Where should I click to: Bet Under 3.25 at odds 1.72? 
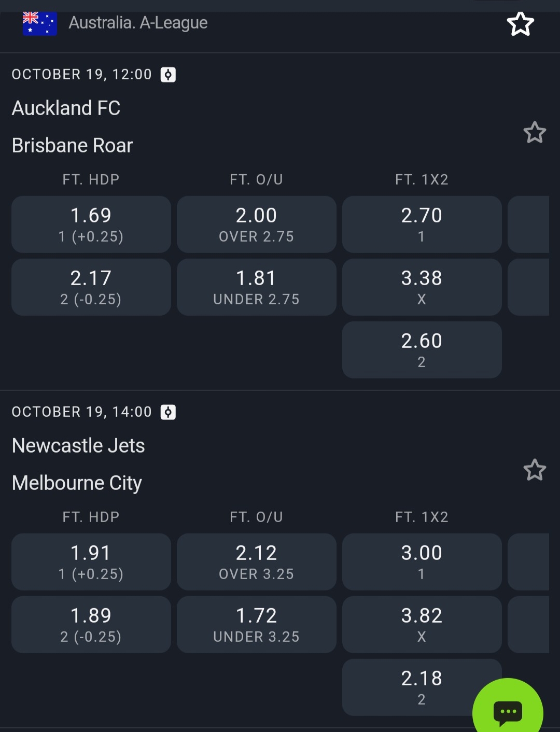tap(256, 625)
